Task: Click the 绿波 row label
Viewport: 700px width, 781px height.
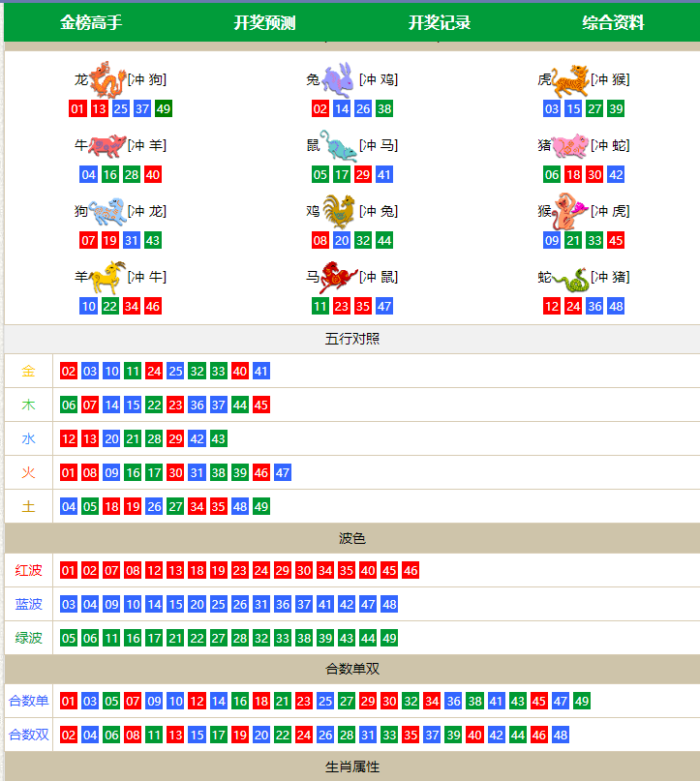Action: pos(29,638)
